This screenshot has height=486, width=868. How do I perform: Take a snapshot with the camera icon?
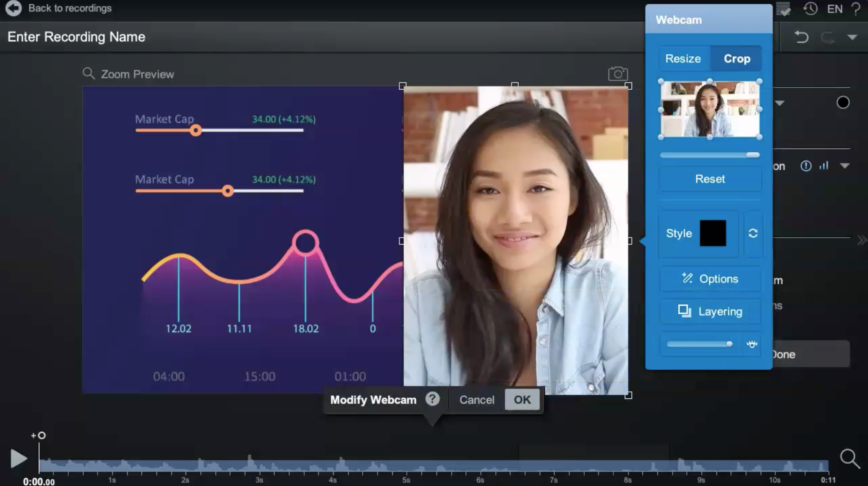[x=618, y=74]
